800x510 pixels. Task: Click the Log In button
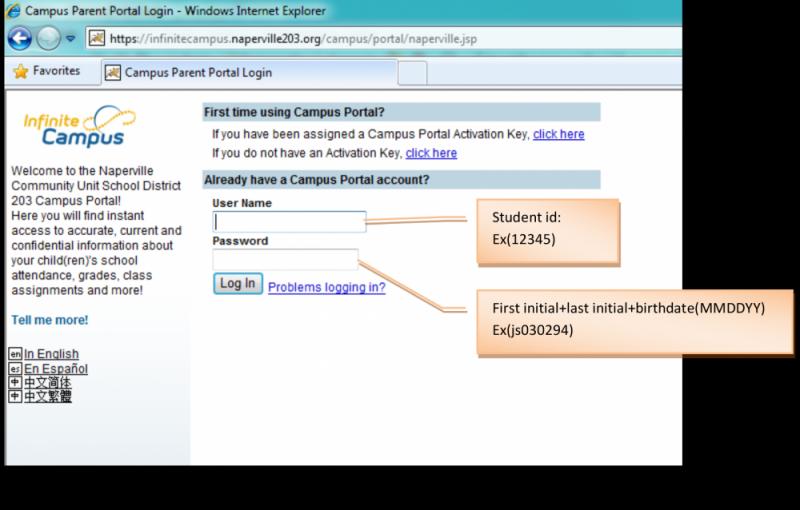click(x=238, y=284)
